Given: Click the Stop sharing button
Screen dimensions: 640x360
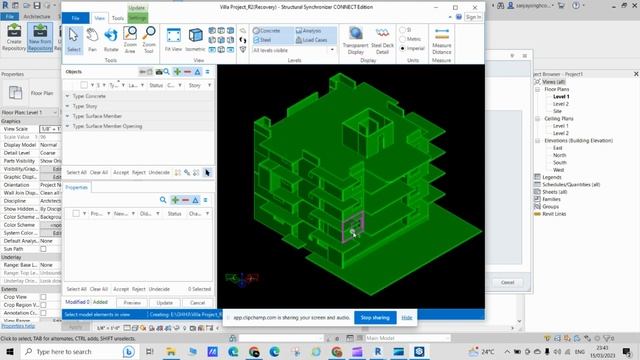Looking at the screenshot, I should pyautogui.click(x=375, y=318).
